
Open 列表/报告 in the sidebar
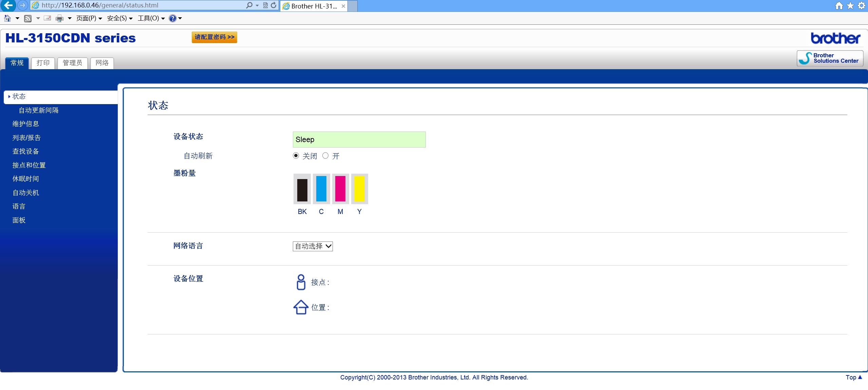(26, 138)
